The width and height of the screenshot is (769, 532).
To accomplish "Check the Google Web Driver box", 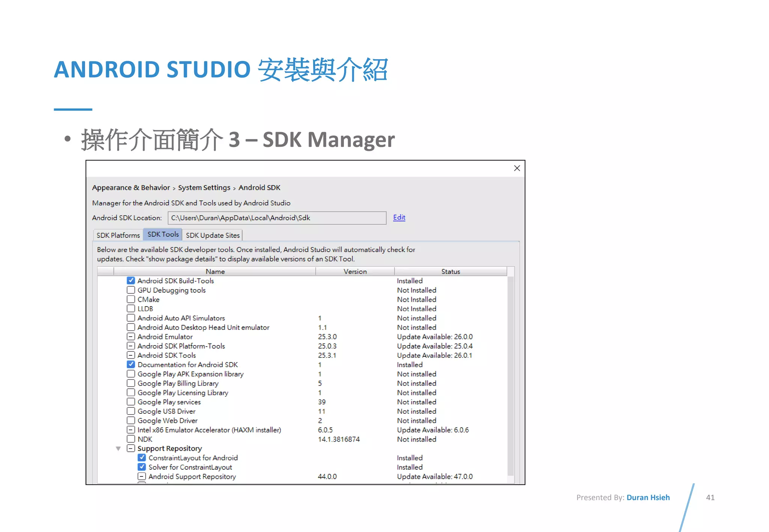I will pyautogui.click(x=131, y=420).
